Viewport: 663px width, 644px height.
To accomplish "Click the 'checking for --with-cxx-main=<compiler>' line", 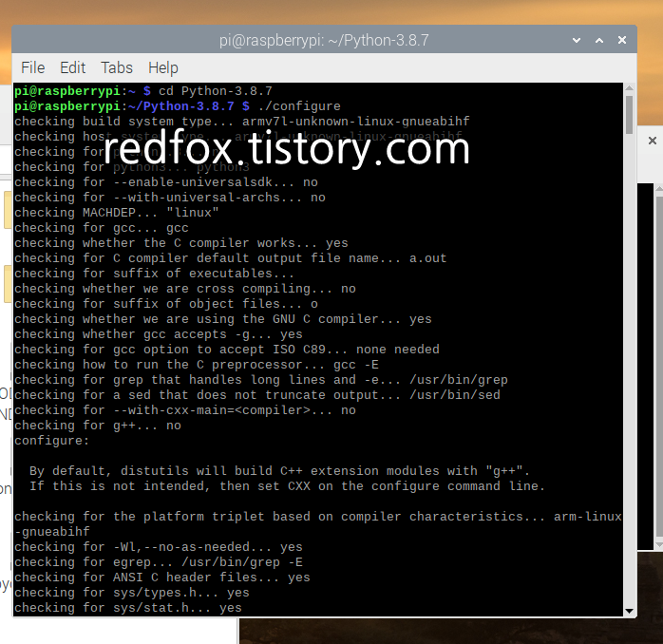I will pyautogui.click(x=185, y=410).
